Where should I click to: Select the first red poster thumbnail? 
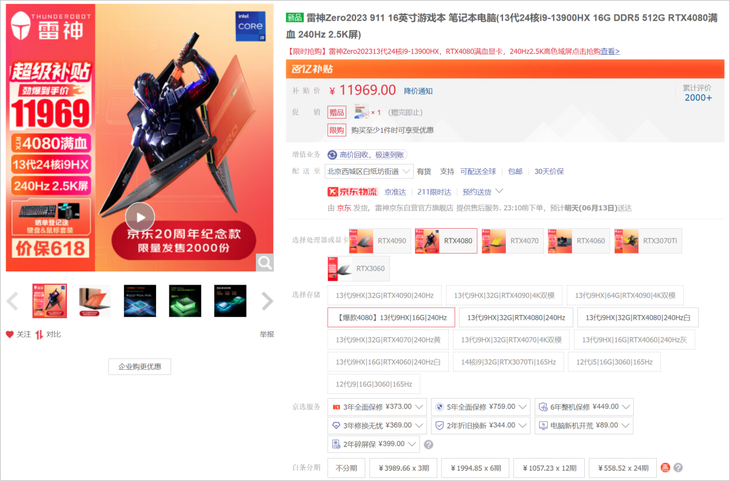coord(50,301)
